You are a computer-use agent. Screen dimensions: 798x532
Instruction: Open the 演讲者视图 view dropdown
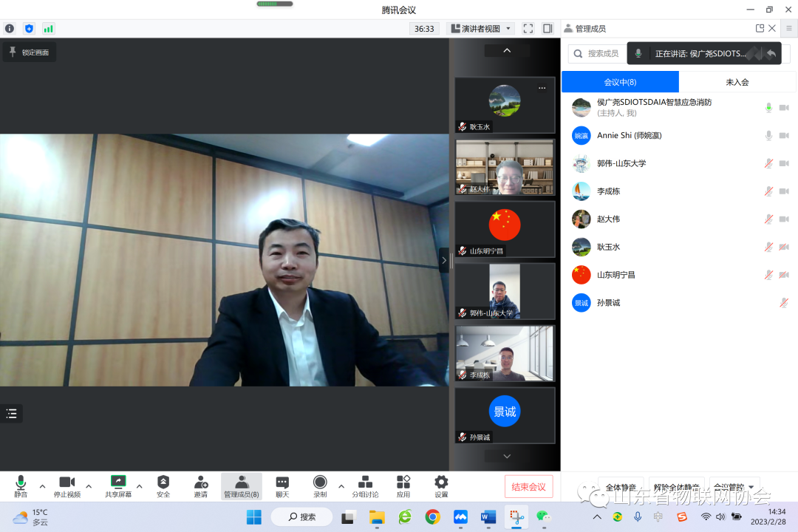(x=481, y=29)
